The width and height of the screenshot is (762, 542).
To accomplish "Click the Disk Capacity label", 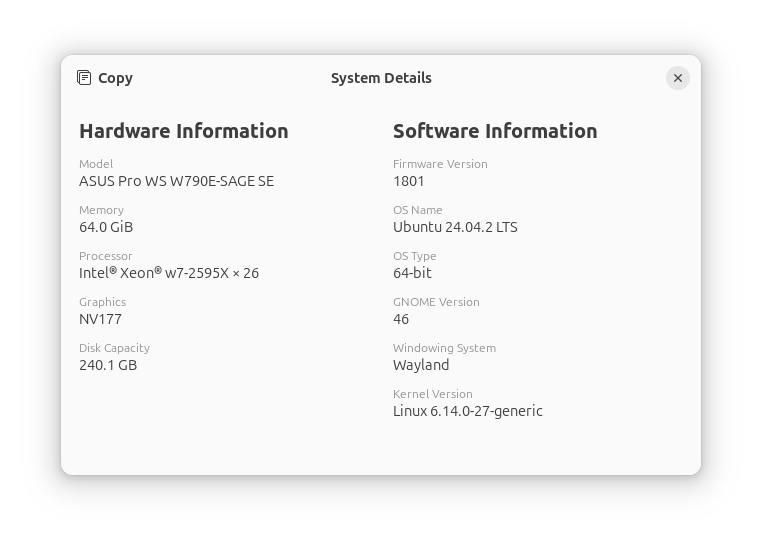I will (114, 348).
